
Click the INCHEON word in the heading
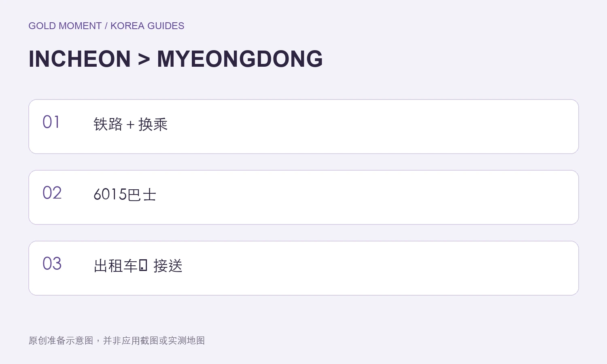click(80, 59)
